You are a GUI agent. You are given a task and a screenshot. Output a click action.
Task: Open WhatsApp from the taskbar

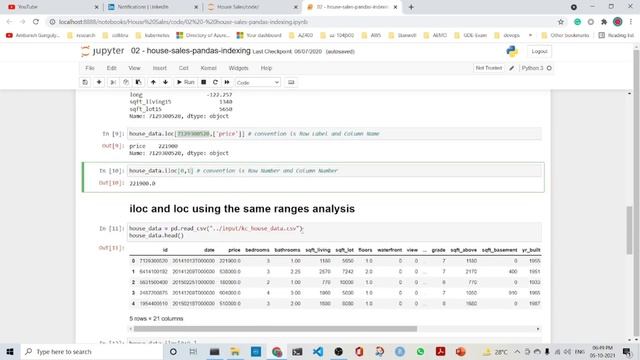click(420, 351)
